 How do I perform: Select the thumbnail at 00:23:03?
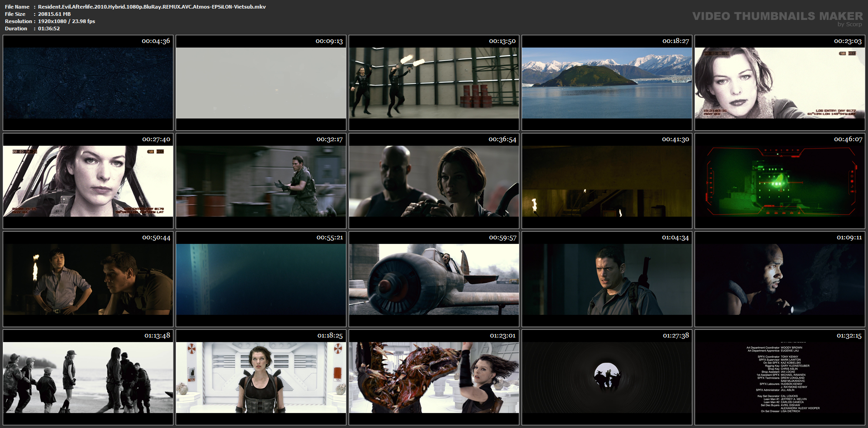click(780, 83)
